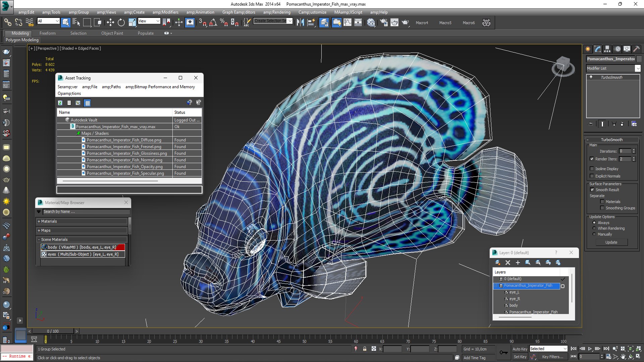This screenshot has width=644, height=362.
Task: Toggle selection lock padlock icon
Action: coord(365,349)
